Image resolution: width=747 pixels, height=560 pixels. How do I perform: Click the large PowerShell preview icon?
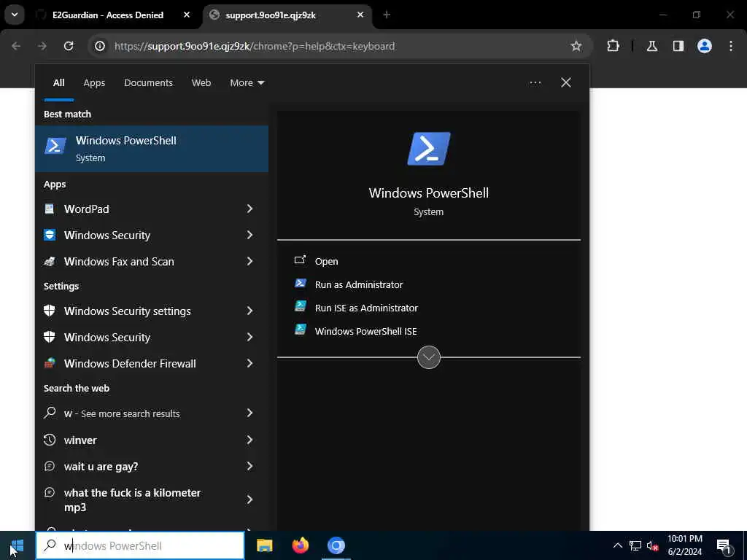(429, 149)
